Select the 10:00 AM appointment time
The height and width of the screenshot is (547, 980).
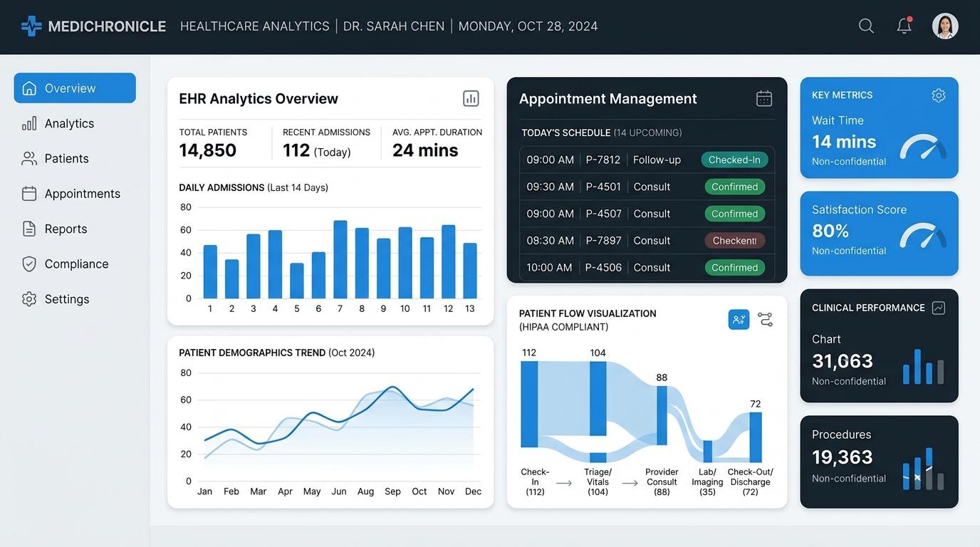tap(549, 268)
